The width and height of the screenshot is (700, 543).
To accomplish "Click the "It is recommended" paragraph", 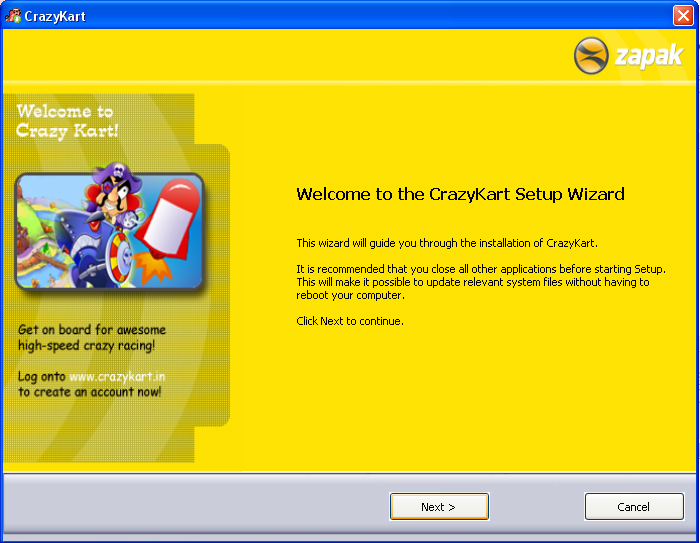I will 472,282.
